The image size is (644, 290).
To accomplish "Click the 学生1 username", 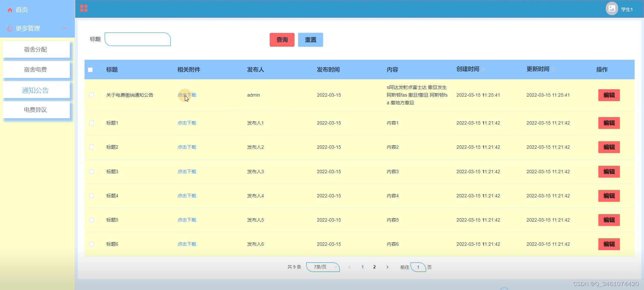I will coord(627,9).
